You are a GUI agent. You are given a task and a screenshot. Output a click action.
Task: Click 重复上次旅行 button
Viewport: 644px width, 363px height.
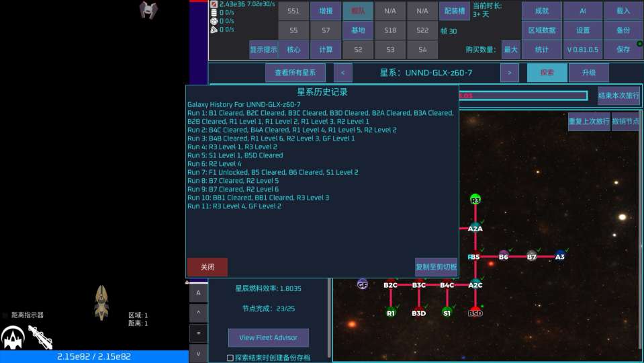point(589,122)
